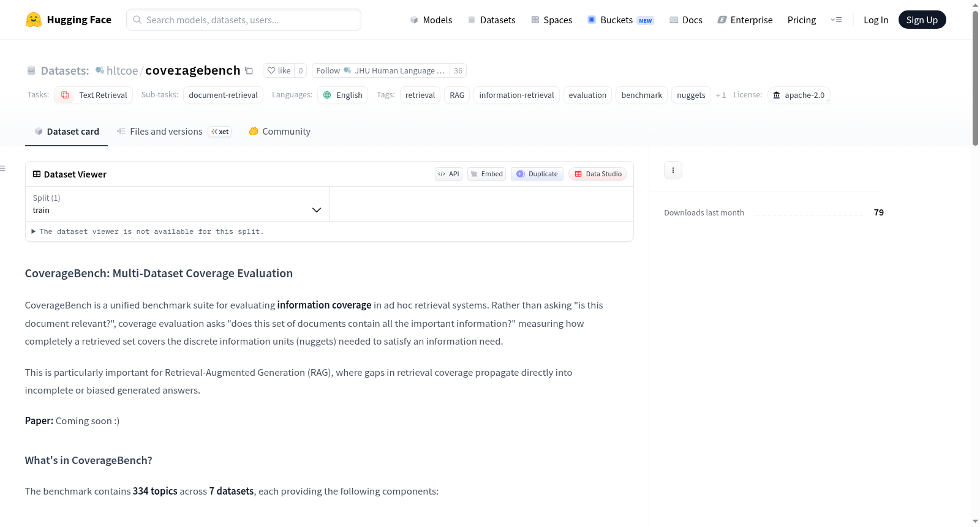This screenshot has height=527, width=980.
Task: Click the apache-2.0 license tag
Action: [x=799, y=95]
